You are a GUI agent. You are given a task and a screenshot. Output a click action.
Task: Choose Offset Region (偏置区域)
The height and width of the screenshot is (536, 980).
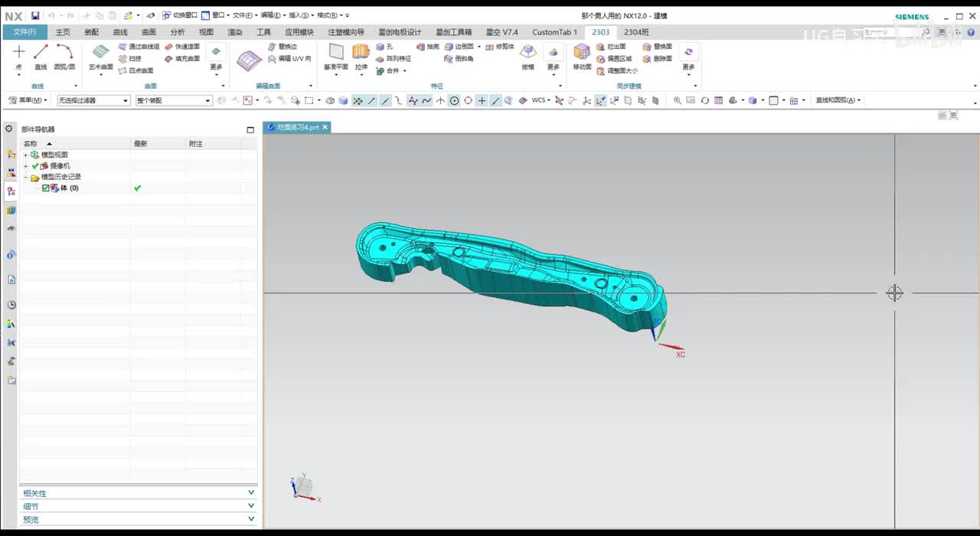coord(614,58)
